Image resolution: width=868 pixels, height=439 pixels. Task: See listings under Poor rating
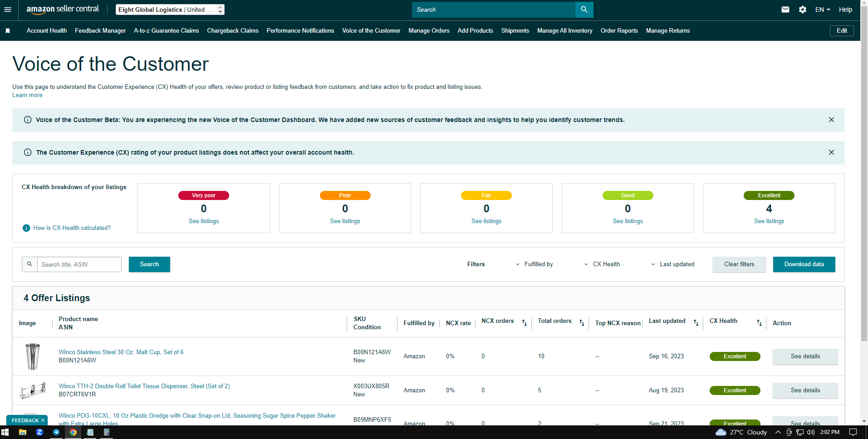[x=345, y=221]
